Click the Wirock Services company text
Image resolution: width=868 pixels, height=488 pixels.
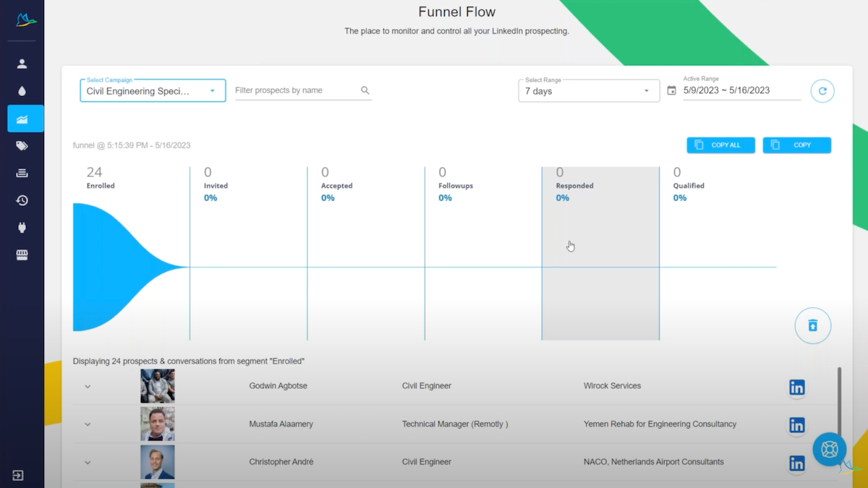pos(612,386)
